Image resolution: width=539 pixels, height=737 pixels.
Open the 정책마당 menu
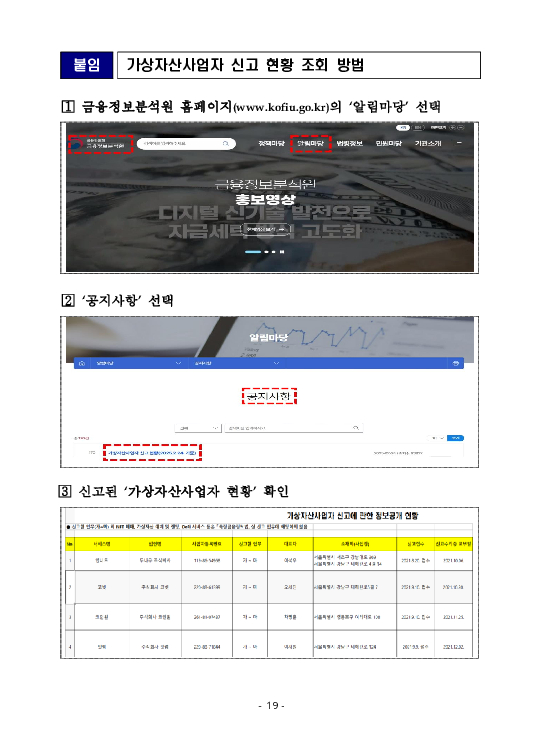click(271, 143)
